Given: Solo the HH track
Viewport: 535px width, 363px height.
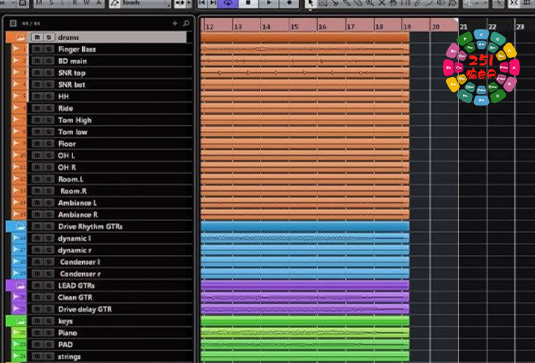Looking at the screenshot, I should tap(49, 97).
